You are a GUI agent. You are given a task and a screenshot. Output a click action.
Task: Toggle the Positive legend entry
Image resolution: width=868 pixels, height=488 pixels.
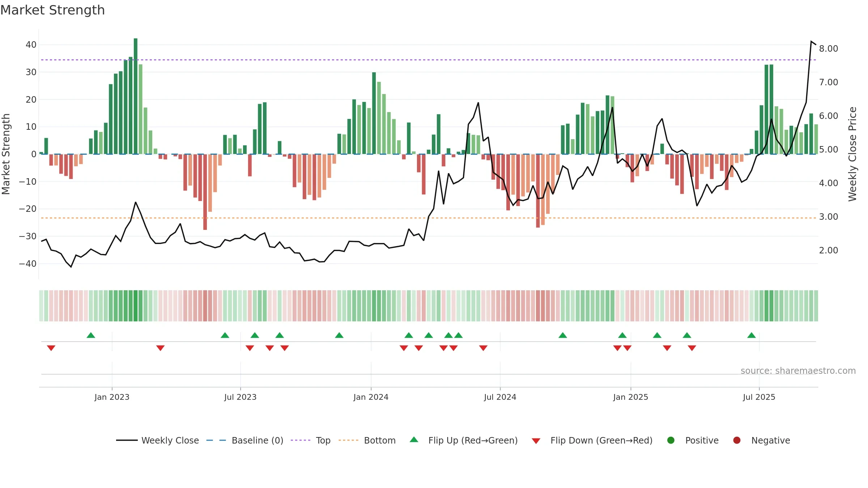tap(692, 440)
